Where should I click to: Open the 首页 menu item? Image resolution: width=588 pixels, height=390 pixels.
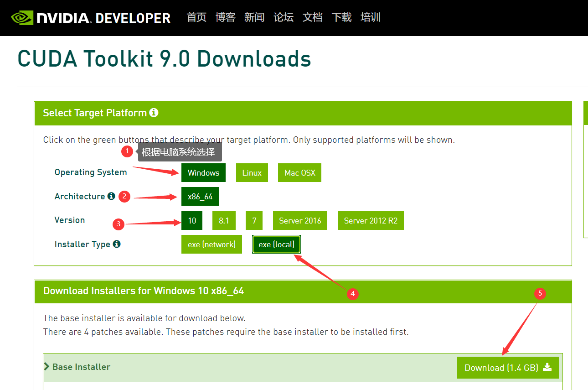(196, 17)
